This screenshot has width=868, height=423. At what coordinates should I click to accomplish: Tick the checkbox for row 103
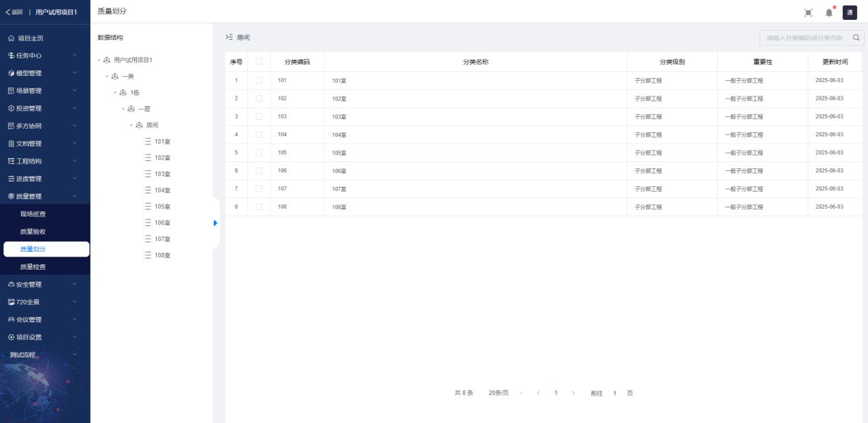point(259,116)
